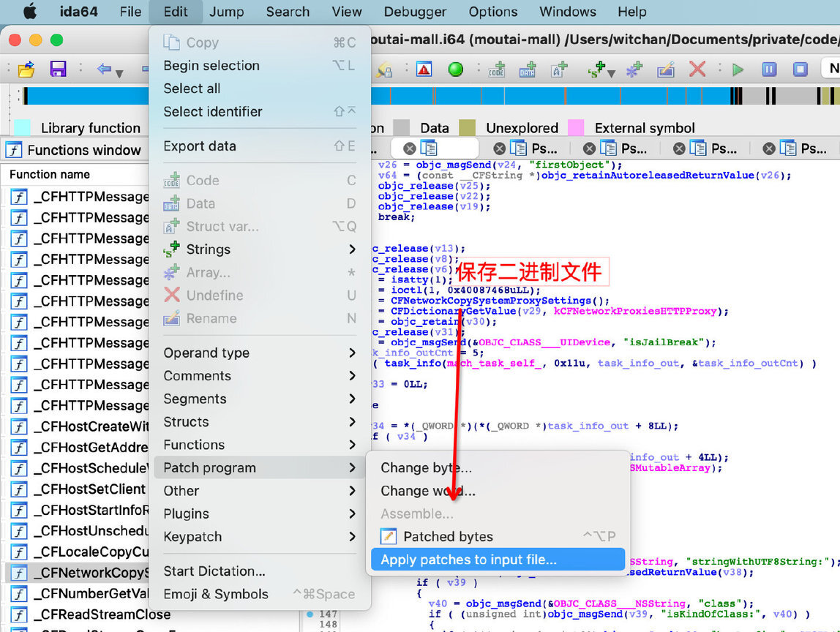This screenshot has height=632, width=840.
Task: Expand the Segments submenu
Action: pyautogui.click(x=260, y=399)
